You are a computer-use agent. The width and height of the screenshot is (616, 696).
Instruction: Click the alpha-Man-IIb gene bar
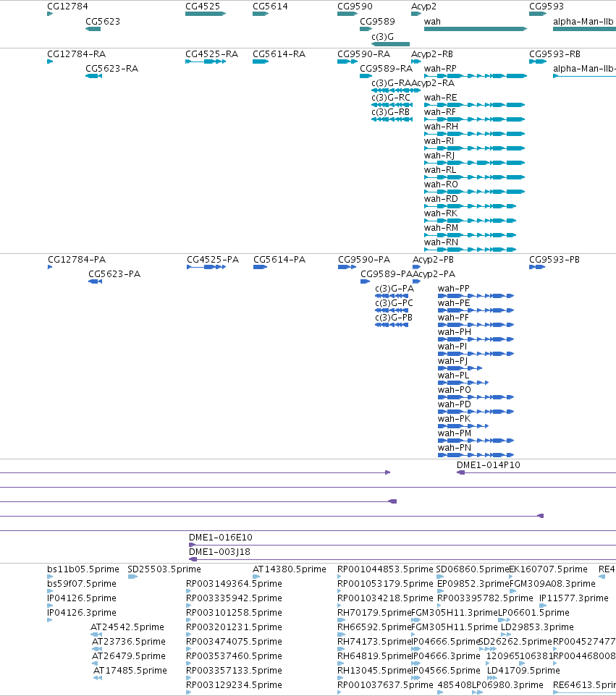point(584,29)
